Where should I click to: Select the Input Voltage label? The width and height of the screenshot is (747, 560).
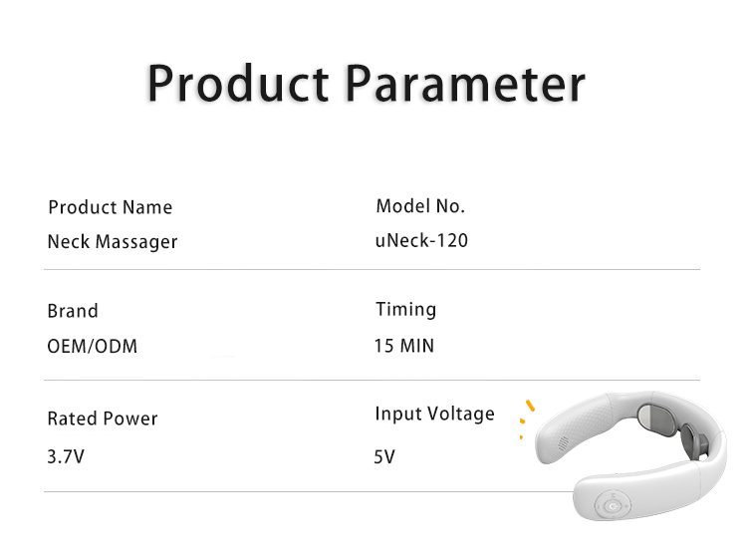[x=435, y=414]
